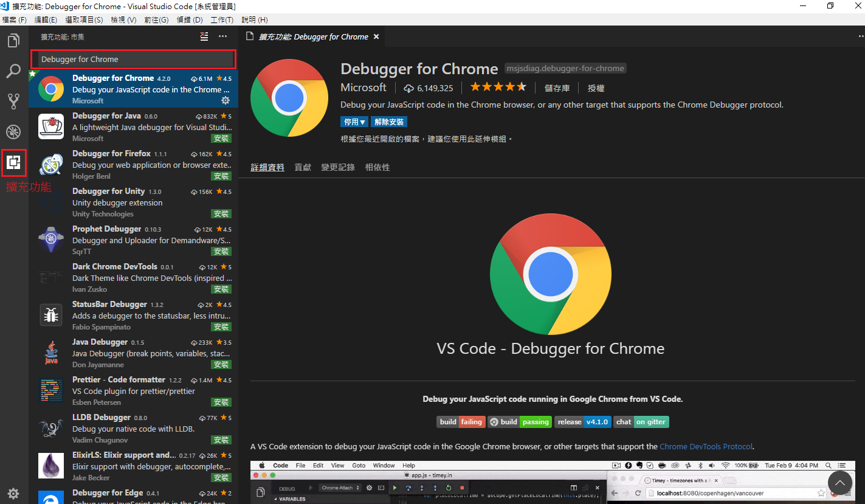The width and height of the screenshot is (865, 504).
Task: Select the Extensions icon in the sidebar
Action: click(13, 162)
